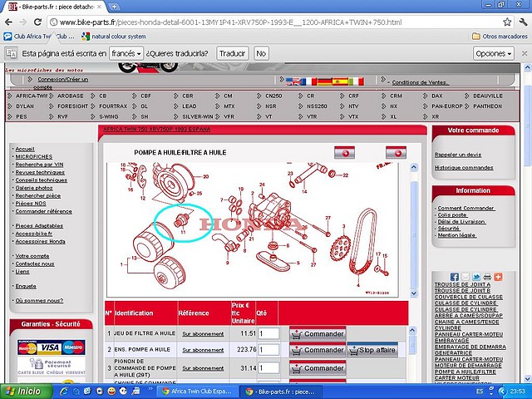Click the diagram frame scroll-down arrow
532x399 pixels.
[414, 293]
